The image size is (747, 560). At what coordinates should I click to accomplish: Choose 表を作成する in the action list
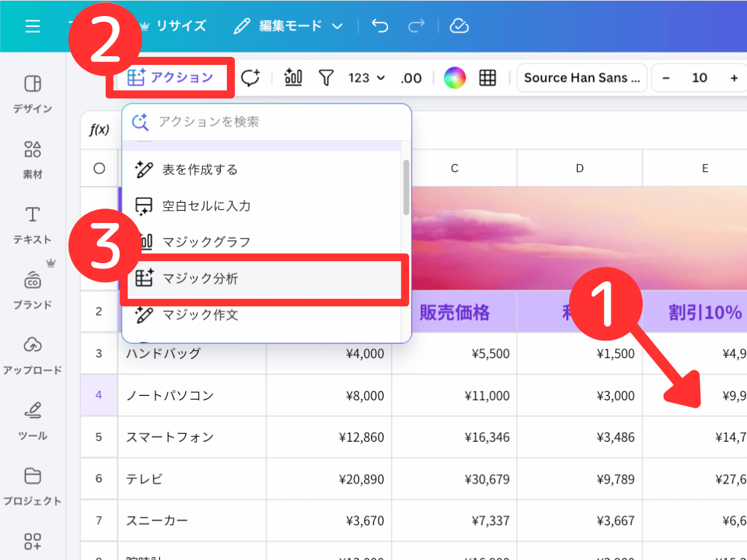pyautogui.click(x=199, y=170)
